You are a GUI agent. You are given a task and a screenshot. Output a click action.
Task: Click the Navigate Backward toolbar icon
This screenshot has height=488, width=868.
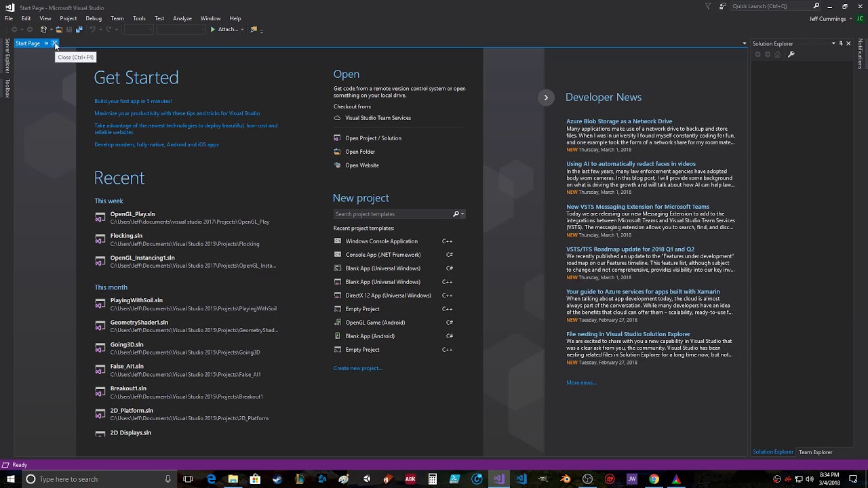14,29
